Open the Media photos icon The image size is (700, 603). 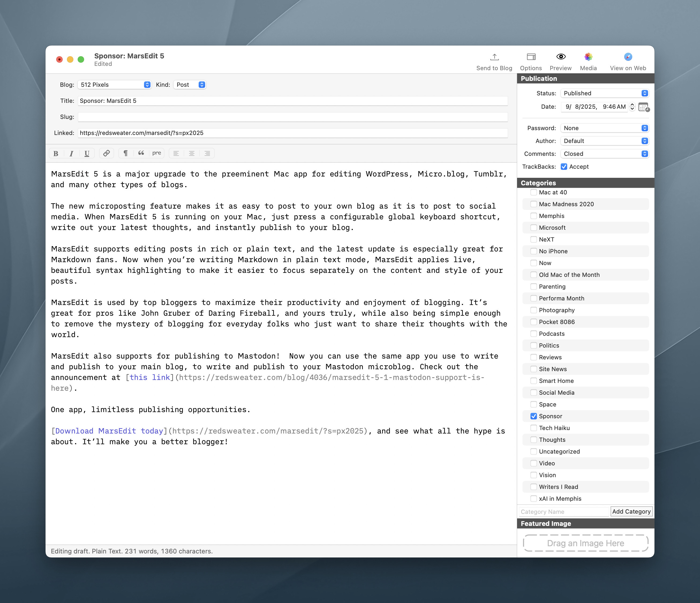pyautogui.click(x=589, y=57)
